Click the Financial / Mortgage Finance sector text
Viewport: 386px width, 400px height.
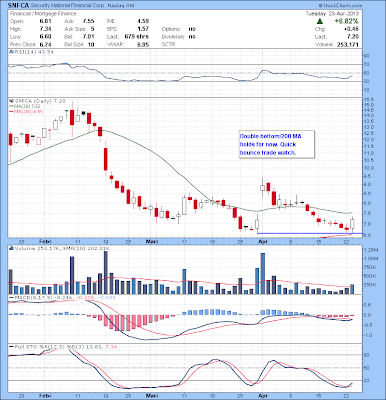(43, 14)
